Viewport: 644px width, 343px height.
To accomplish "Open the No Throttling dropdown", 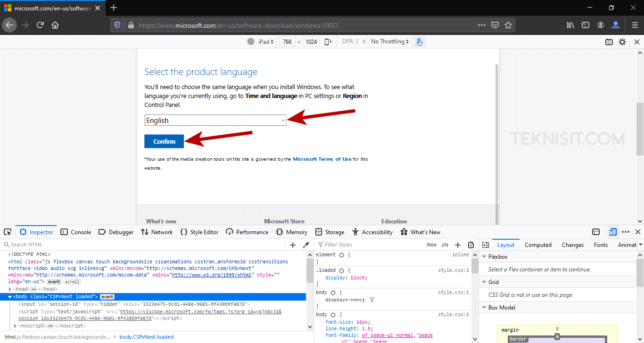I will (389, 42).
